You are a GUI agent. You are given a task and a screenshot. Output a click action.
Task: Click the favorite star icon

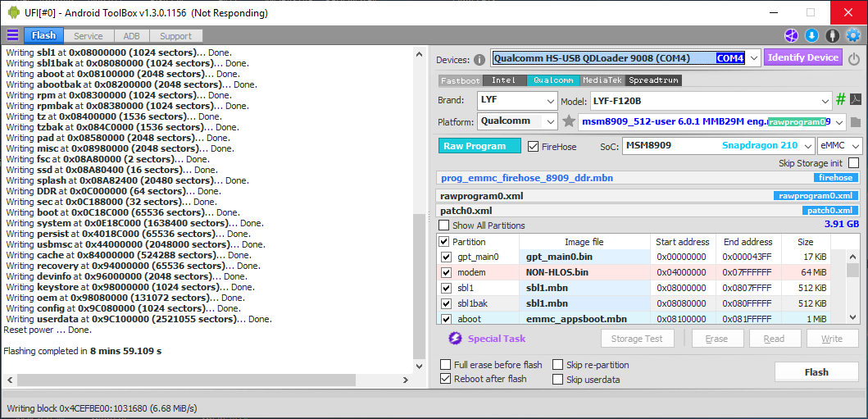569,121
